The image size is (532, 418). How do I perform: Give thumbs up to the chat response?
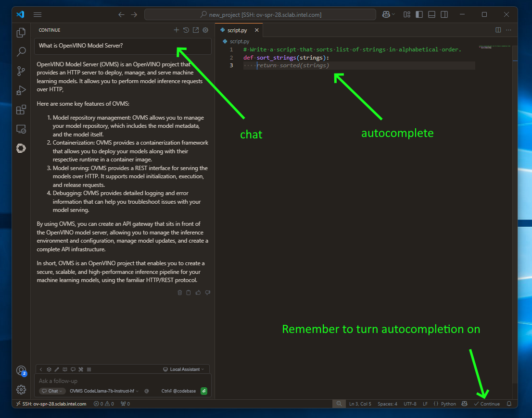198,293
